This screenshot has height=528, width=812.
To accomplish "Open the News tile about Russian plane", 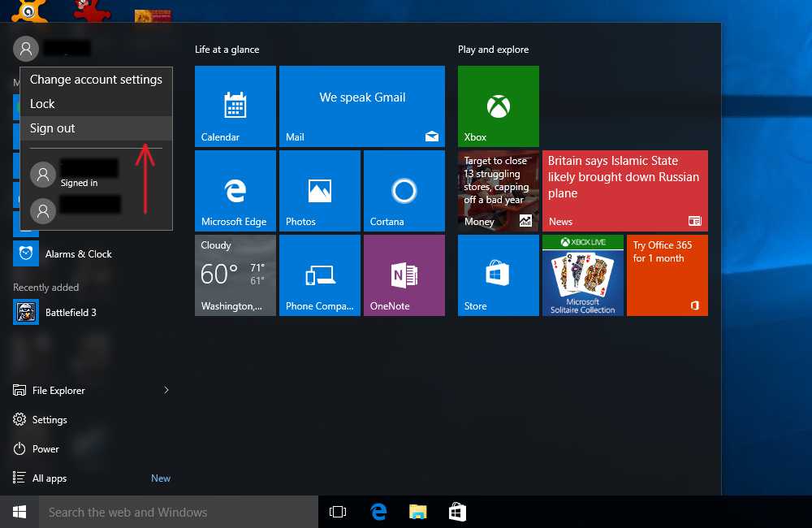I will click(625, 191).
